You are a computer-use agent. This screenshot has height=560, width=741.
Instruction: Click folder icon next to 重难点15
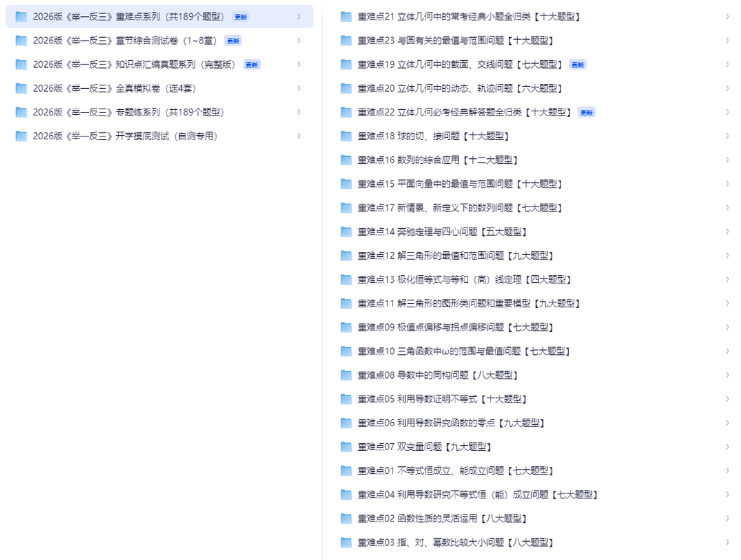[x=346, y=184]
